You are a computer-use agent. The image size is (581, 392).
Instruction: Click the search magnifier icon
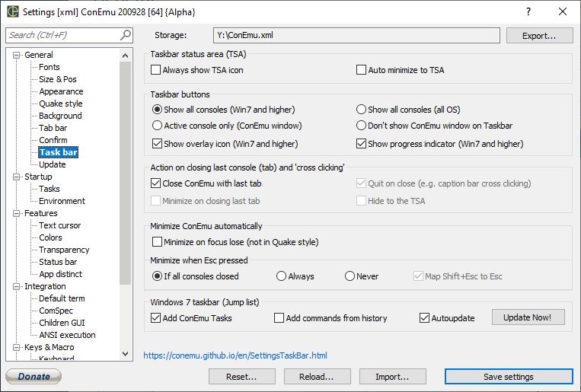(x=126, y=35)
